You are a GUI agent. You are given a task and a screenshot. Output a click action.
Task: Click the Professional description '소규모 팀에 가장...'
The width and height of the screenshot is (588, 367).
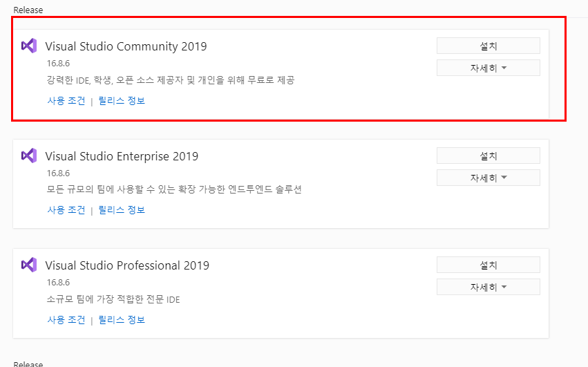tap(113, 299)
